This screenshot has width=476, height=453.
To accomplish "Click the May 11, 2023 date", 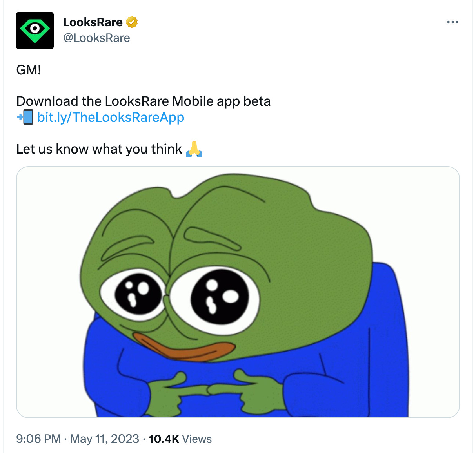I will (105, 439).
